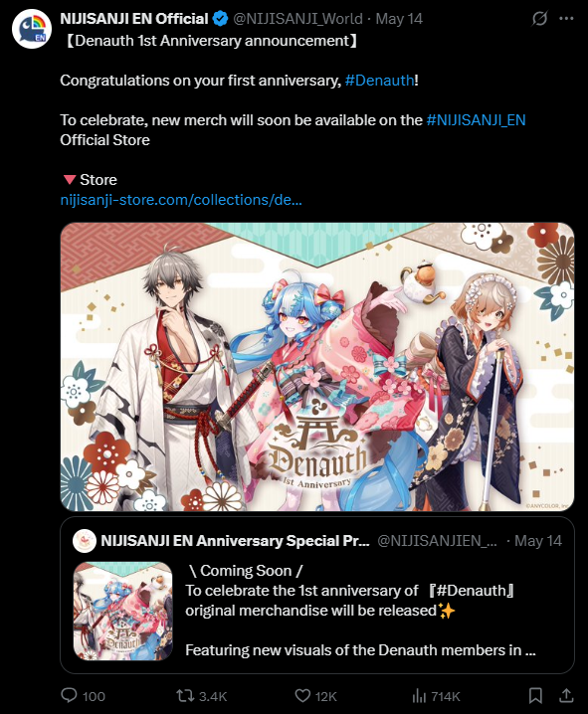This screenshot has height=714, width=588.
Task: Like the tweet via the 12K heart icon
Action: pos(302,695)
